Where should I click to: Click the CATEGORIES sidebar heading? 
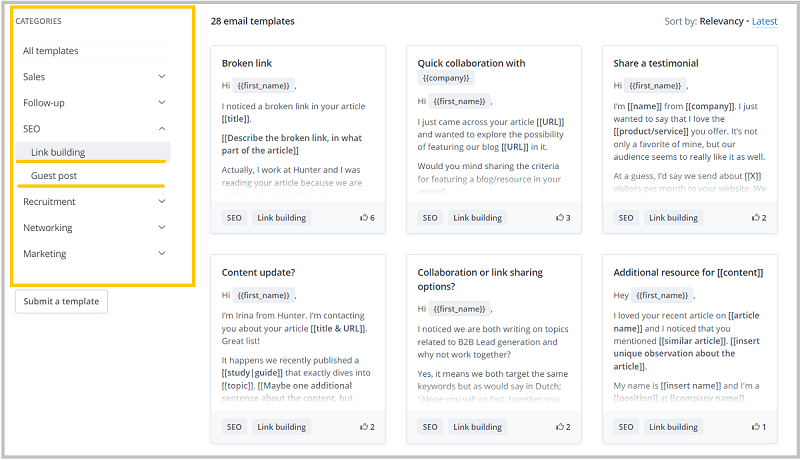point(38,21)
